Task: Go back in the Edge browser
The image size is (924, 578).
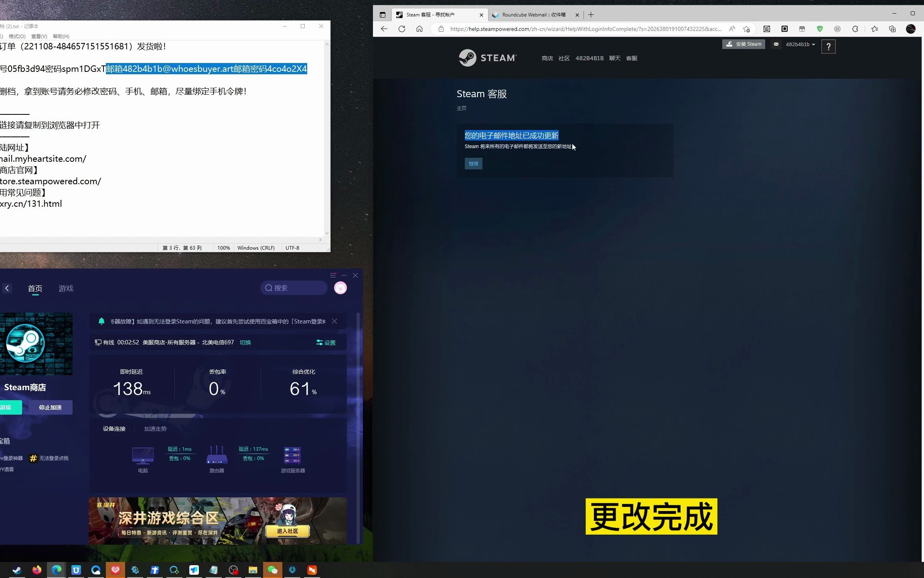Action: (x=384, y=29)
